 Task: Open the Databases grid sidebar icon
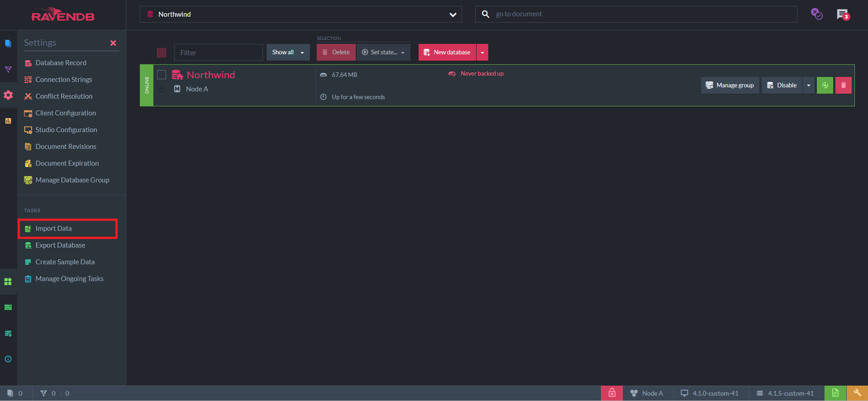(x=8, y=282)
